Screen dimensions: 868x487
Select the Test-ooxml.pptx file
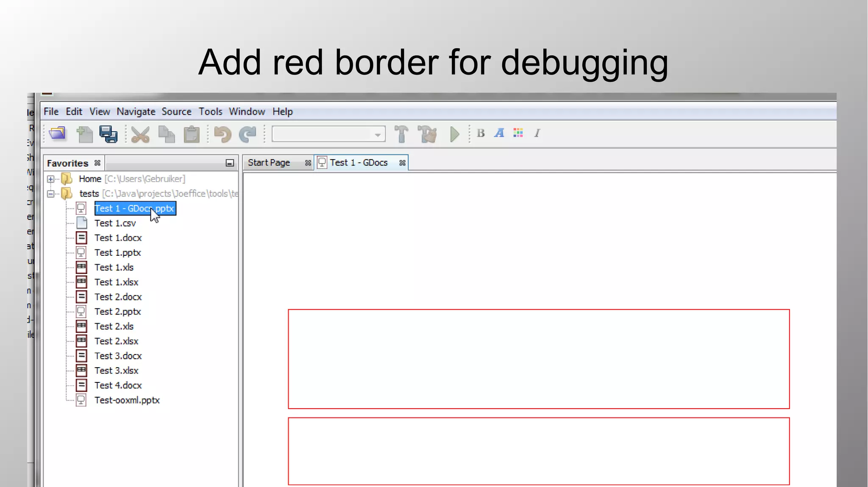tap(127, 400)
